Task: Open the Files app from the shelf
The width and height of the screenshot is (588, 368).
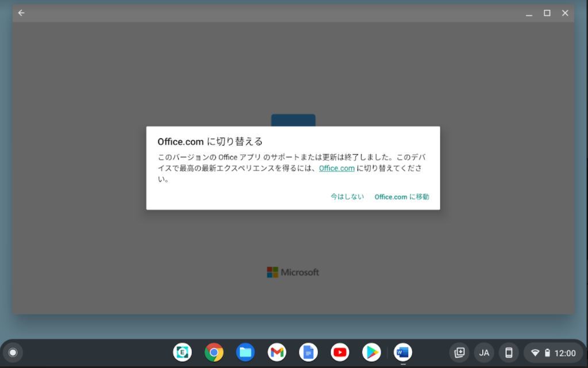Action: (245, 352)
